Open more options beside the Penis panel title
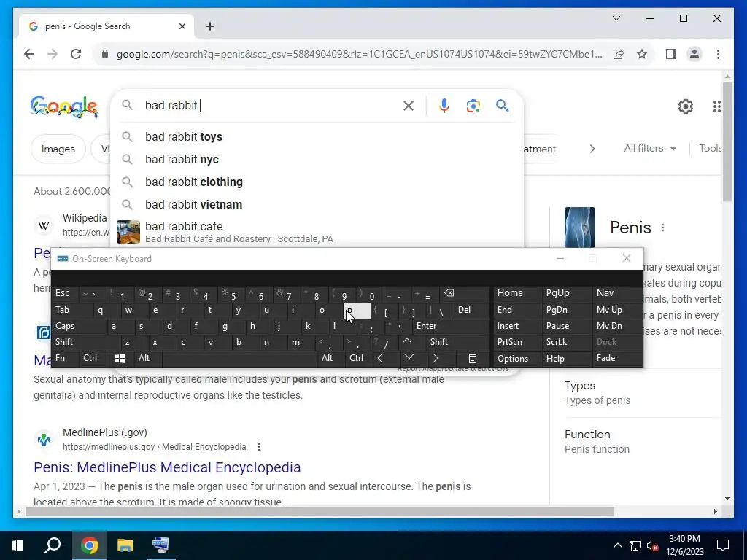 click(663, 227)
